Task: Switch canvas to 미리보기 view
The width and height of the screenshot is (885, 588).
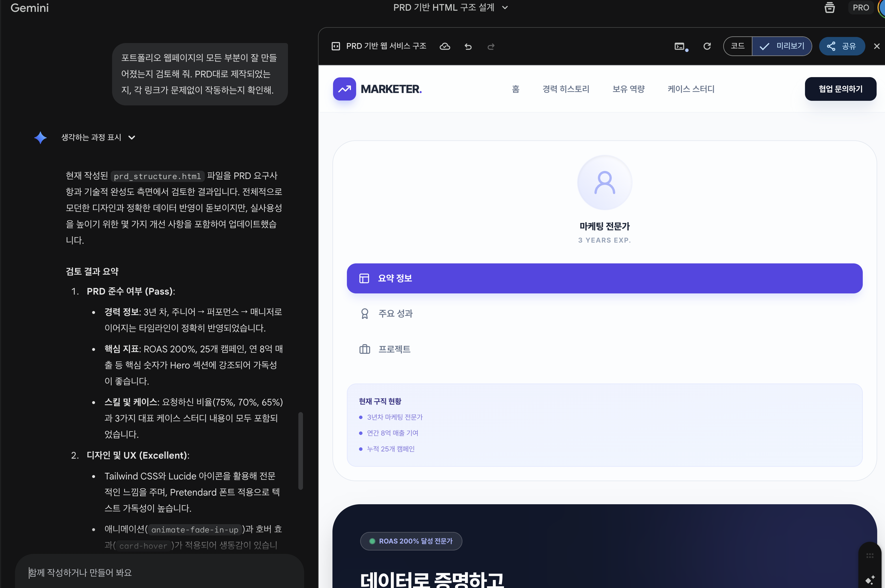Action: point(782,46)
